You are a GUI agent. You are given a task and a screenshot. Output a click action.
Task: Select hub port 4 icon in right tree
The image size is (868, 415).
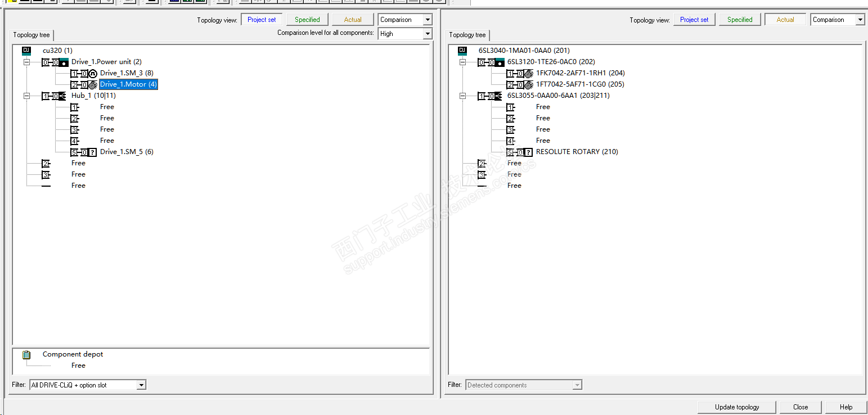click(510, 141)
